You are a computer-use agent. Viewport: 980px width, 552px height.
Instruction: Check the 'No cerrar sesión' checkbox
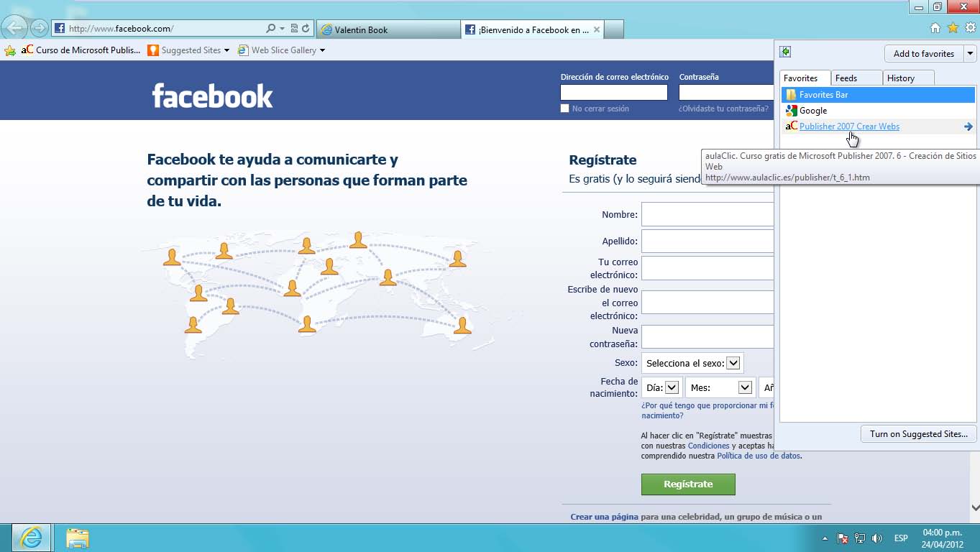pyautogui.click(x=564, y=109)
